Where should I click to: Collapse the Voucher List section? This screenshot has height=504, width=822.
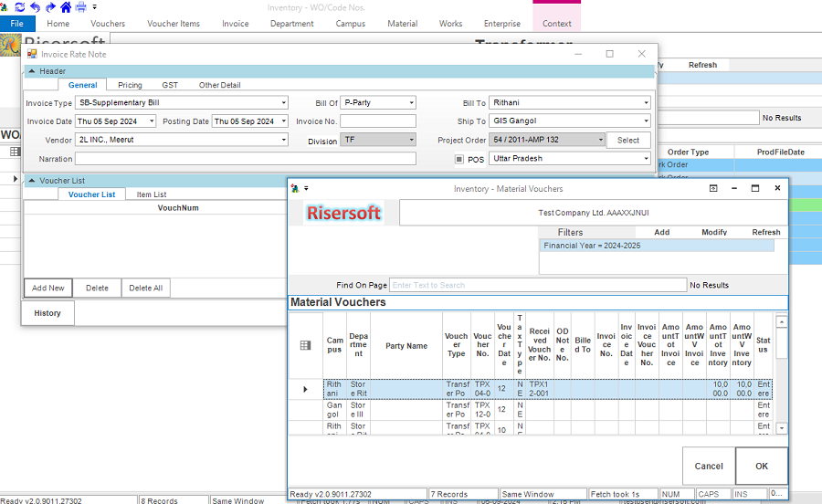click(x=31, y=181)
